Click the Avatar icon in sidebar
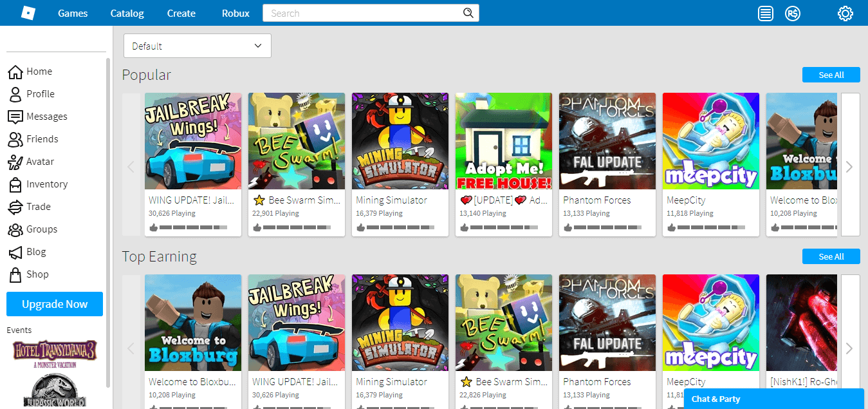 (15, 162)
